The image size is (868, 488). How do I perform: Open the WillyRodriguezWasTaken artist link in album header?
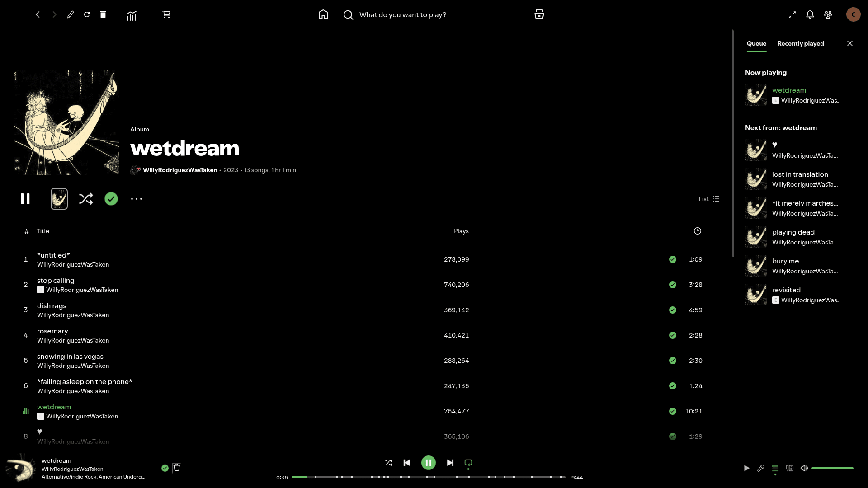[x=180, y=170]
